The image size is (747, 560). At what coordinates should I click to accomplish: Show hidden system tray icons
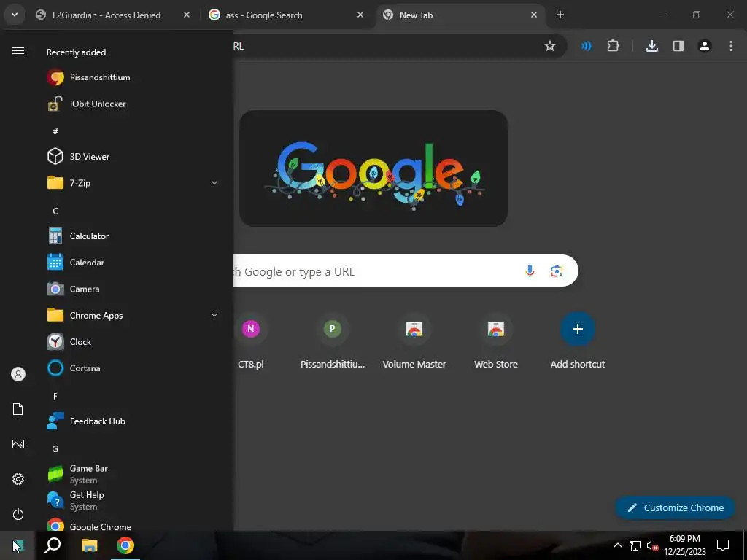(617, 545)
